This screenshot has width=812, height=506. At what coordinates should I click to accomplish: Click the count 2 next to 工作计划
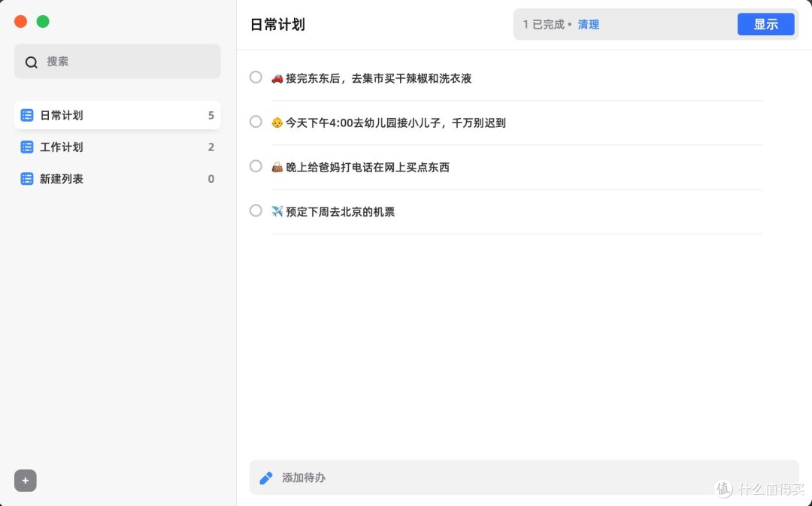pyautogui.click(x=211, y=147)
